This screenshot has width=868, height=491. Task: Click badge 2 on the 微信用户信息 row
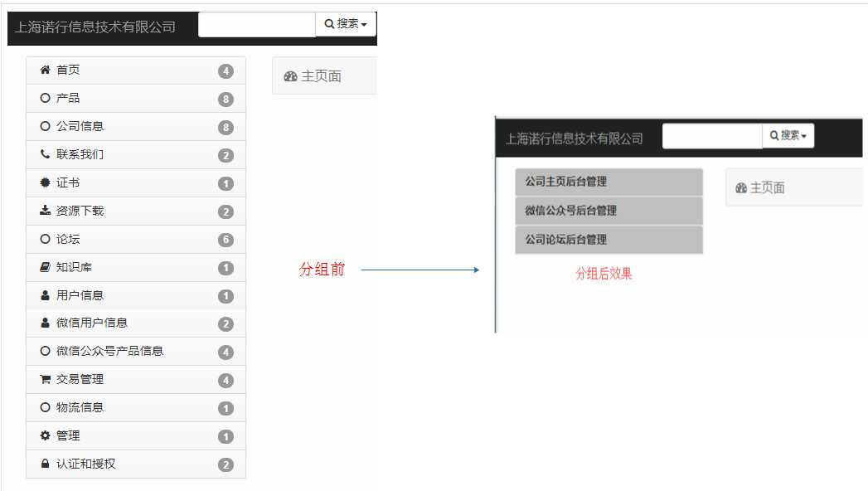pos(225,323)
